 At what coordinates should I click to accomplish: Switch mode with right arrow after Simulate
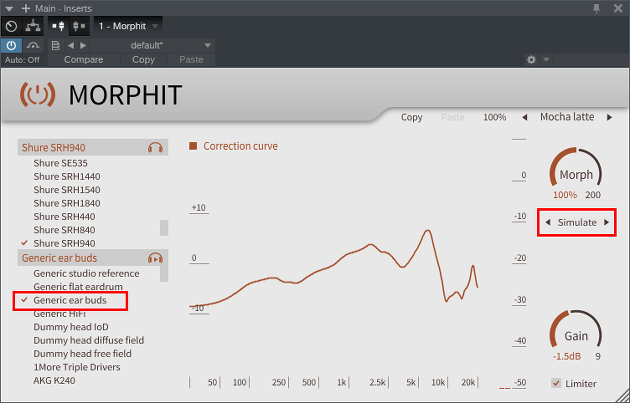[x=606, y=222]
